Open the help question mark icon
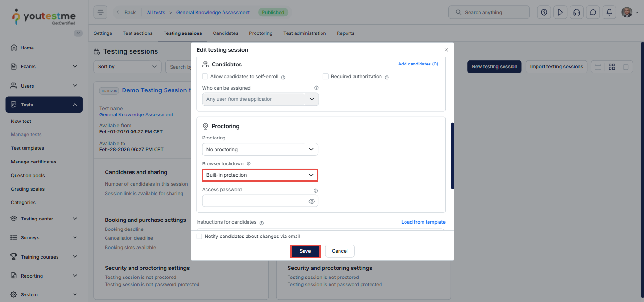Viewport: 644px width, 302px height. tap(544, 12)
